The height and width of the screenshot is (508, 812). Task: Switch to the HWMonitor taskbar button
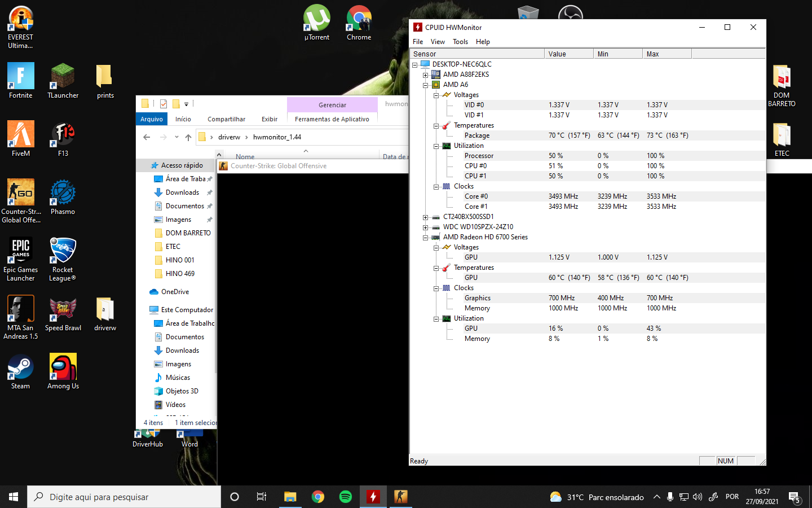(373, 497)
